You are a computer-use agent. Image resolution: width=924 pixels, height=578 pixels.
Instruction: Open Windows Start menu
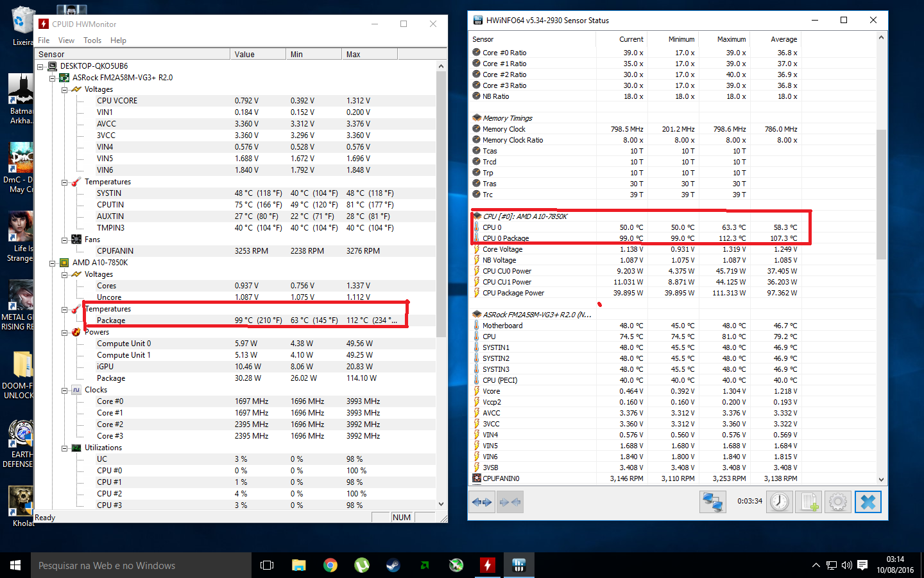click(x=15, y=565)
